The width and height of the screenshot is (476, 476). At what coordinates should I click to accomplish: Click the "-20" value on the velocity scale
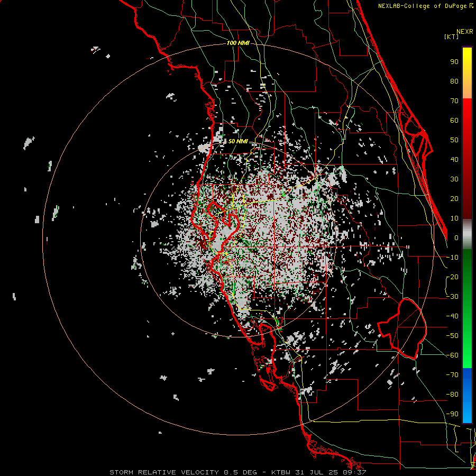452,277
